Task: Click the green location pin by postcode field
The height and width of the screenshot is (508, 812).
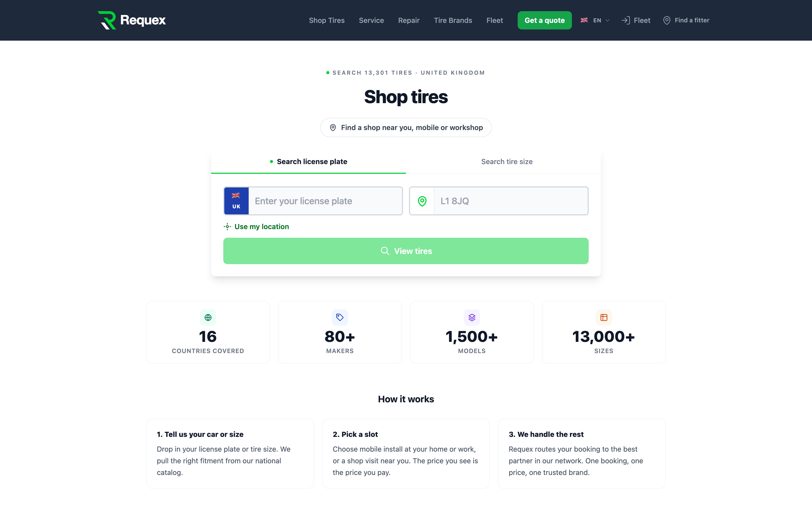Action: (x=422, y=201)
